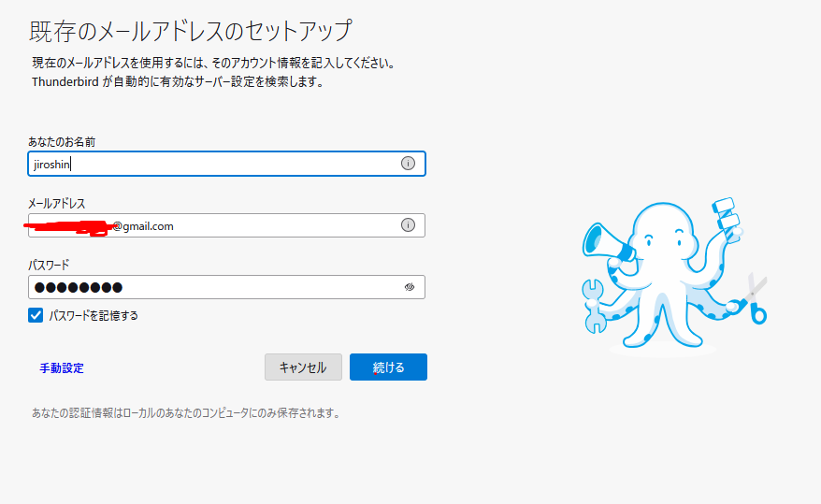The height and width of the screenshot is (504, 821).
Task: Open the 手動設定 manual configuration link
Action: (x=62, y=368)
